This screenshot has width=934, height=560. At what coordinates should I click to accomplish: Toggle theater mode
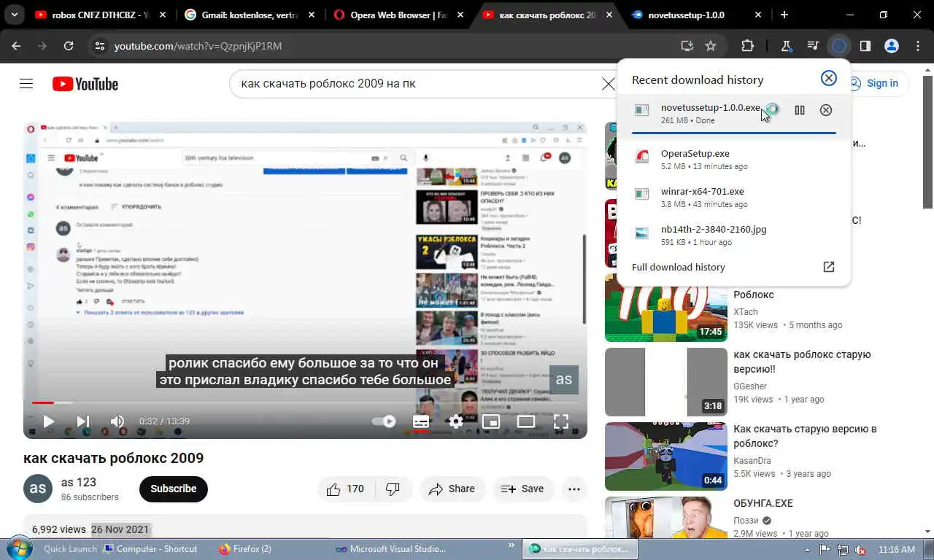tap(526, 421)
